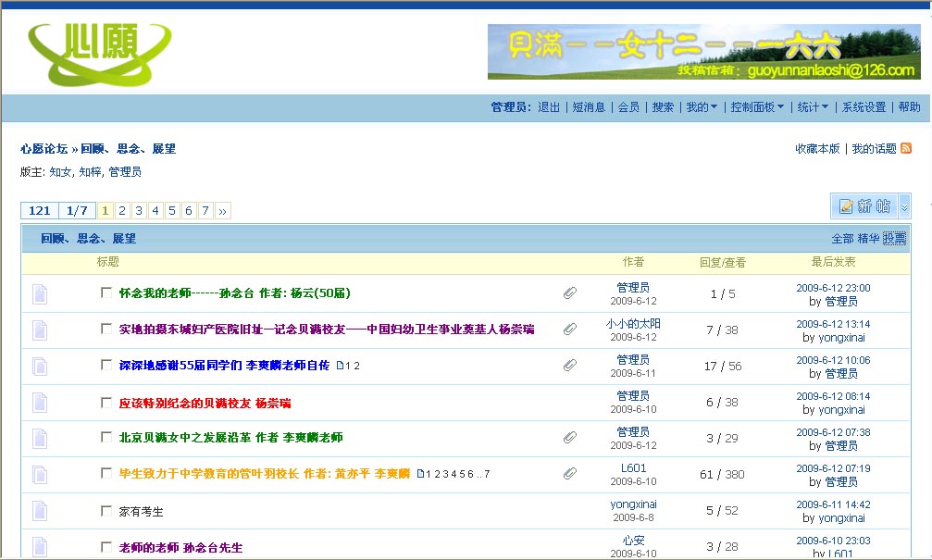Tick the checkbox for the 家有考生 thread
This screenshot has width=932, height=560.
click(106, 511)
